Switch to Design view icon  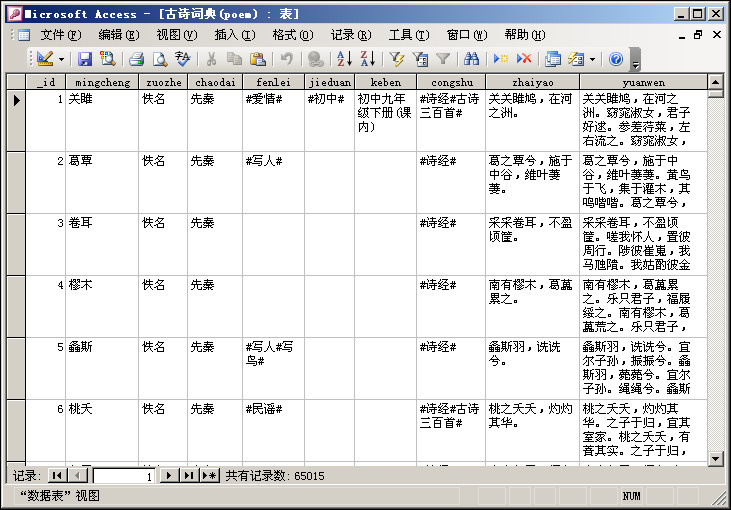pyautogui.click(x=45, y=59)
